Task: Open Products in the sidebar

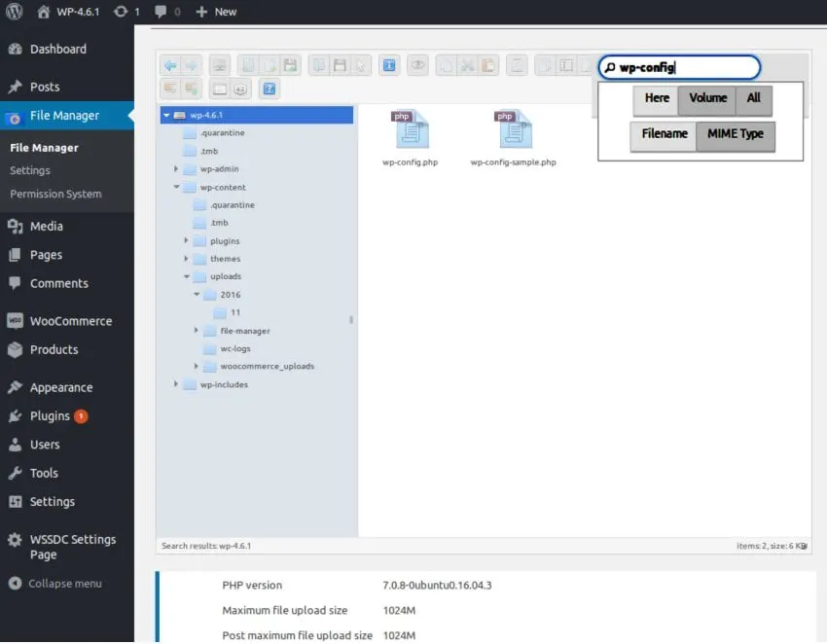Action: (x=67, y=349)
